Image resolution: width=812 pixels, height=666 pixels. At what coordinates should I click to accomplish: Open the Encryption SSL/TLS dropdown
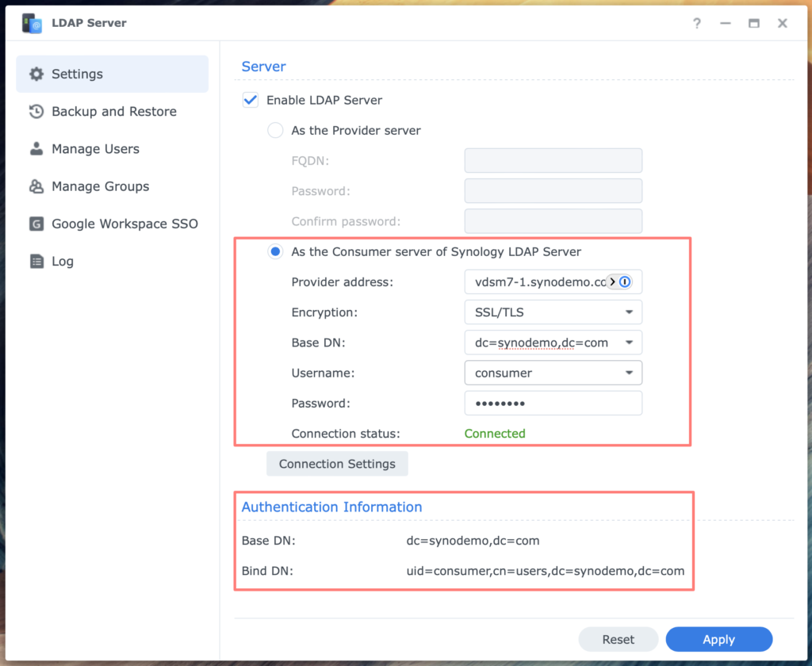click(553, 312)
